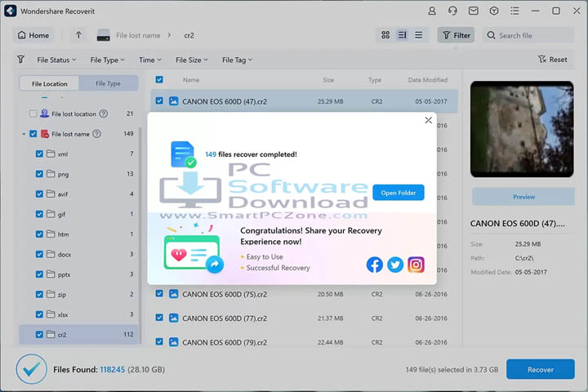Select the xlsx folder in tree
This screenshot has height=392, width=588.
click(x=78, y=314)
